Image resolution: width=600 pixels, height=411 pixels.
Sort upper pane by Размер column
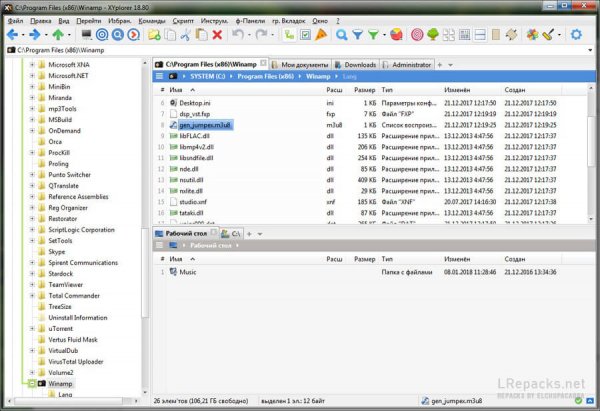click(364, 90)
